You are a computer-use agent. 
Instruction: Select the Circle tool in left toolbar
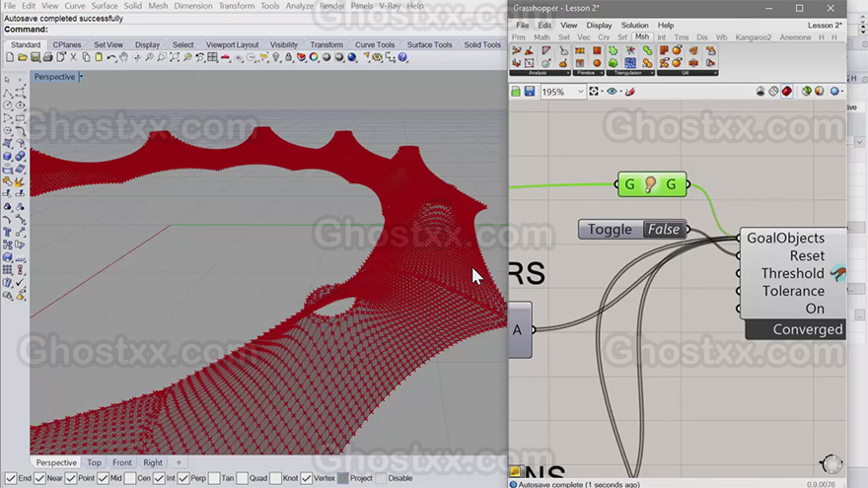tap(8, 105)
